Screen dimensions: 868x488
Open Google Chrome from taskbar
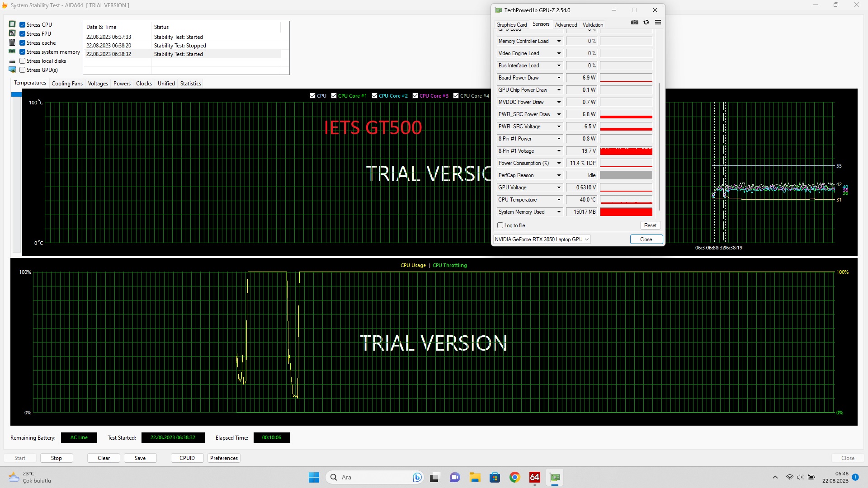click(x=514, y=477)
